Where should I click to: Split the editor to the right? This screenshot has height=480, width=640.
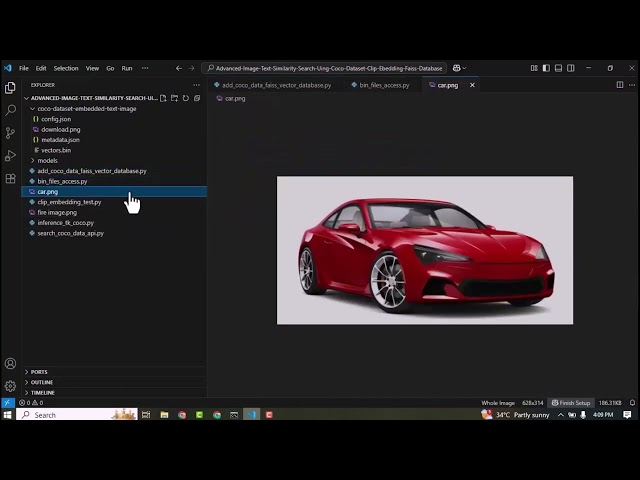tap(620, 85)
